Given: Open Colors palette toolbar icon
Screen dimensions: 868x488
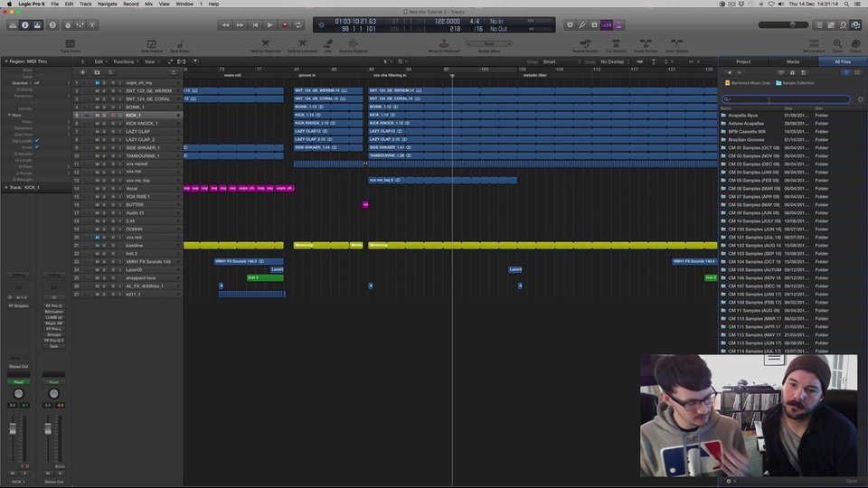Looking at the screenshot, I should coord(856,43).
